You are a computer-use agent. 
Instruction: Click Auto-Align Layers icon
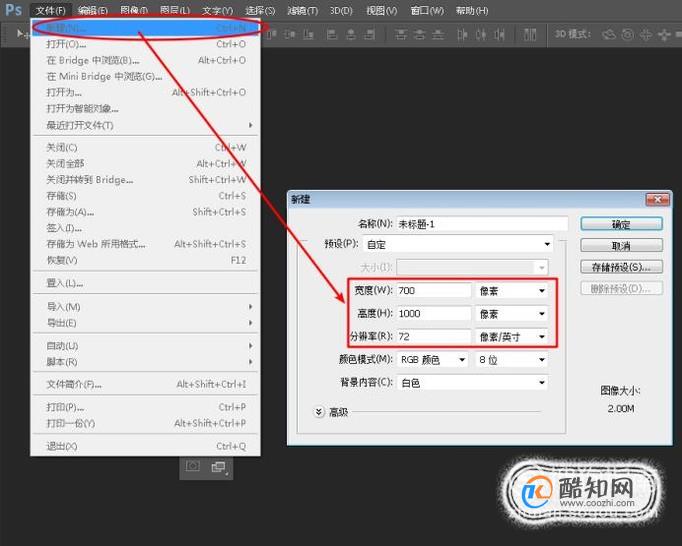click(x=530, y=34)
